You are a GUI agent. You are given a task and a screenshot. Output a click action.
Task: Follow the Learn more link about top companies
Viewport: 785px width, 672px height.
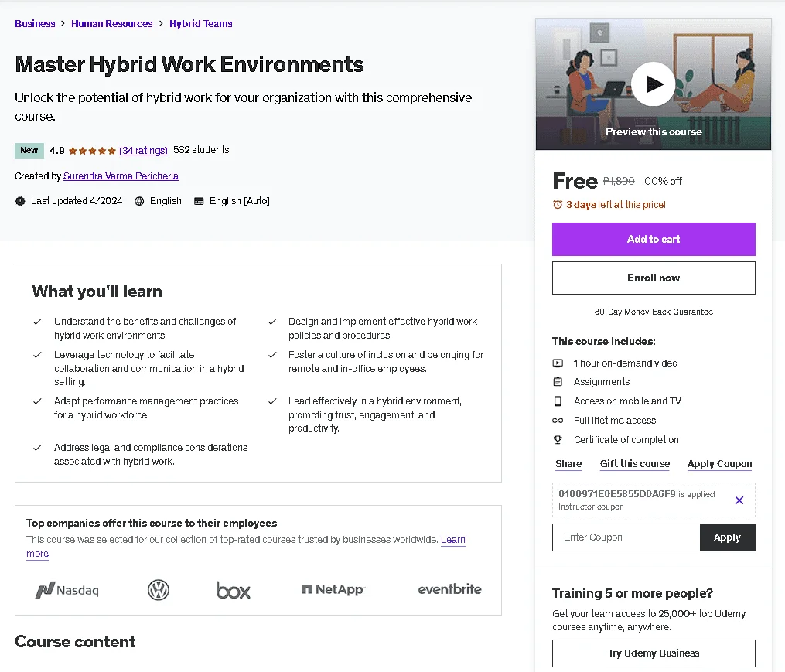point(452,540)
